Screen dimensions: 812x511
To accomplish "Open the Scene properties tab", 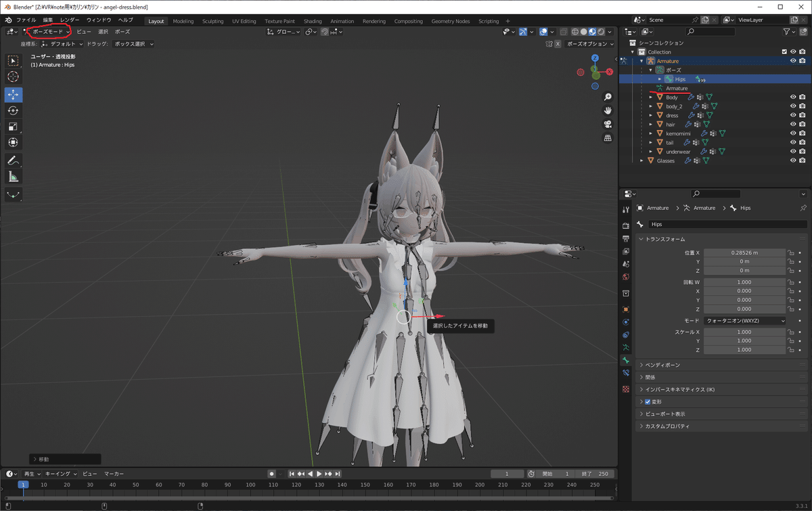I will (626, 264).
